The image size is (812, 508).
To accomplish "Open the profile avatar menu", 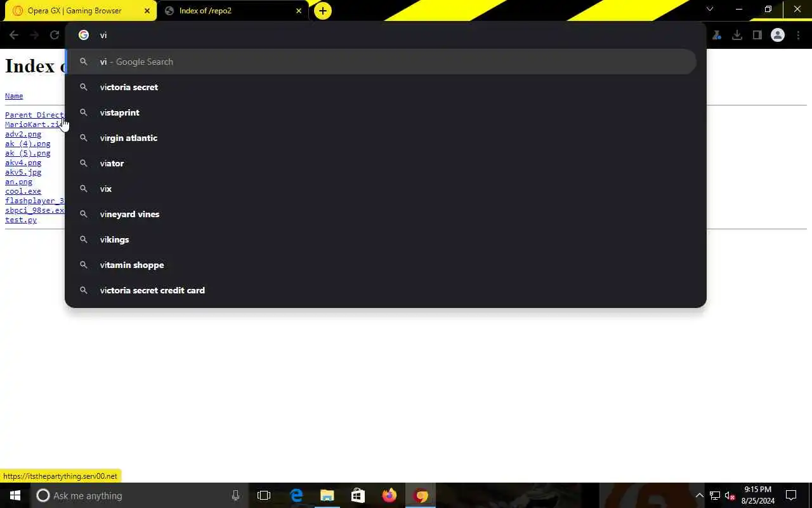I will coord(778,36).
